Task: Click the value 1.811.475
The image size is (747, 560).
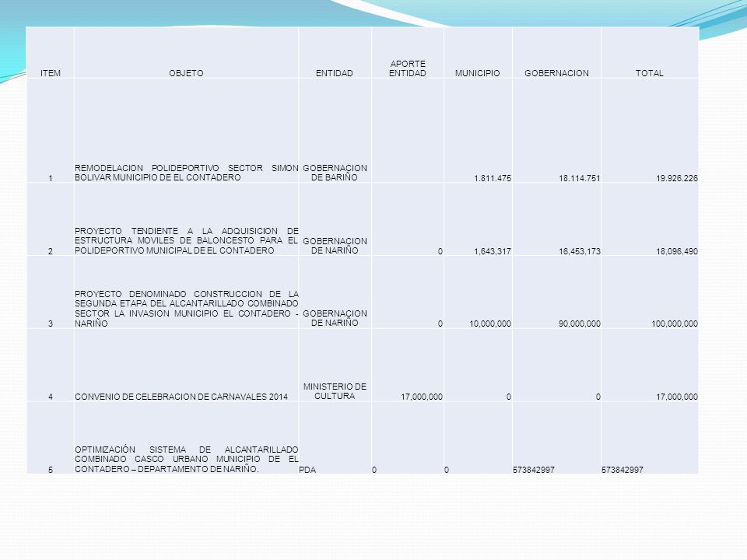Action: coord(493,179)
